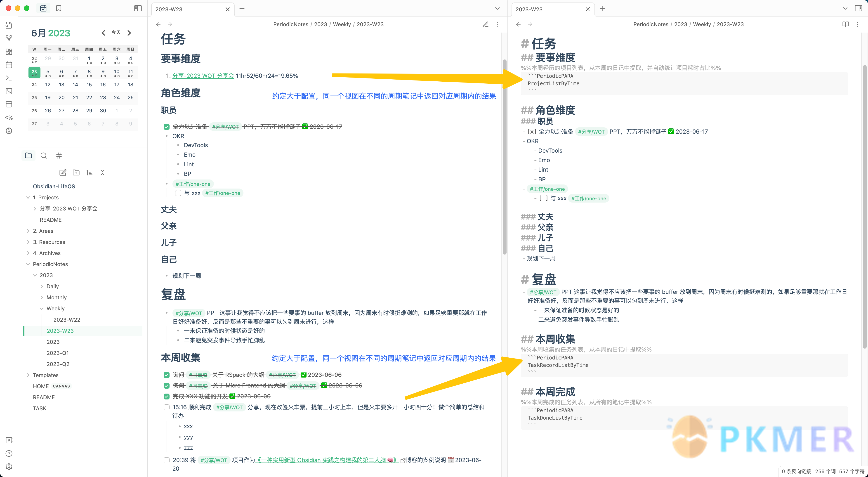Expand the Templates folder
This screenshot has height=477, width=868.
[x=28, y=375]
